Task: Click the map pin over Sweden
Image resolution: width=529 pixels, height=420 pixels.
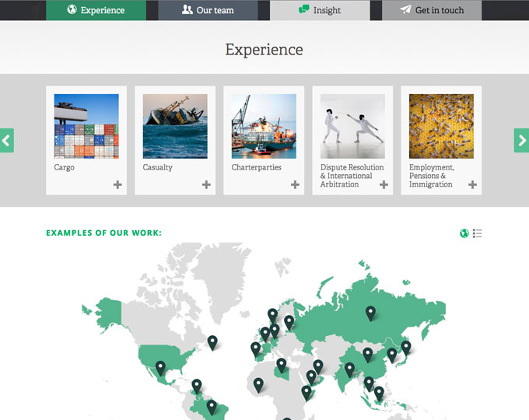Action: pos(289,322)
